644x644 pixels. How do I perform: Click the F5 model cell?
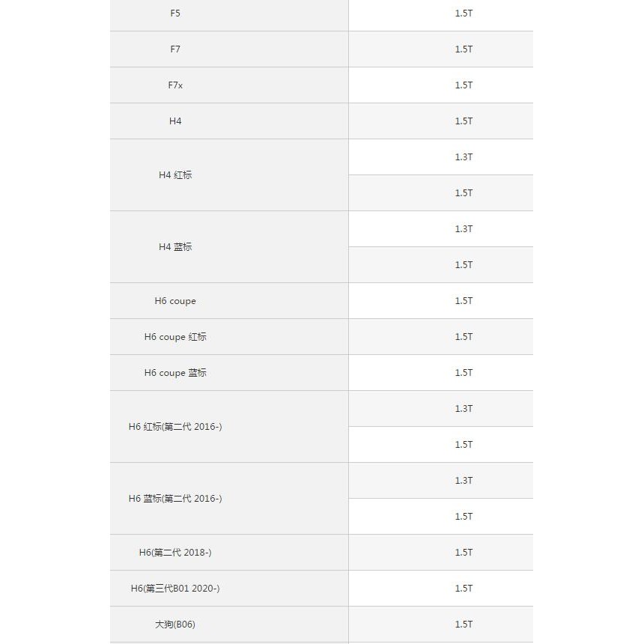pyautogui.click(x=175, y=13)
